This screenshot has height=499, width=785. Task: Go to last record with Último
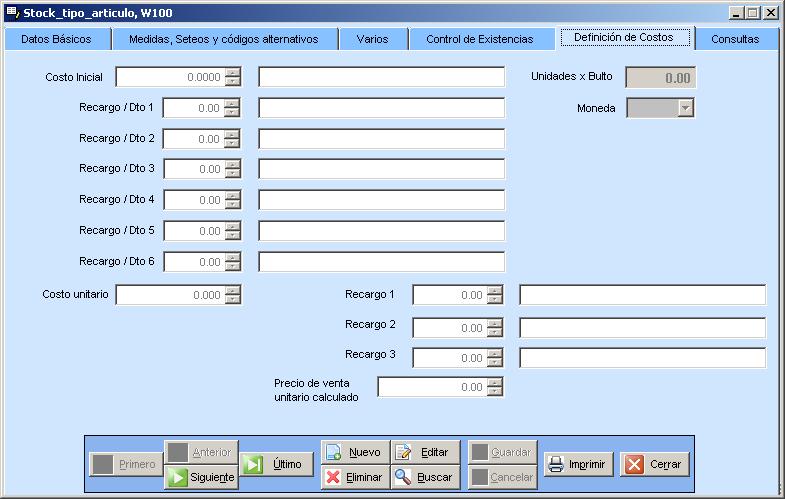click(276, 464)
